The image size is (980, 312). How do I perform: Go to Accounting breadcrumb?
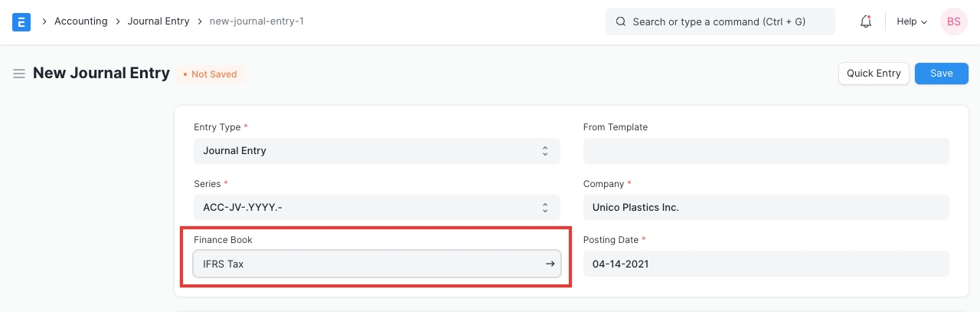click(80, 21)
